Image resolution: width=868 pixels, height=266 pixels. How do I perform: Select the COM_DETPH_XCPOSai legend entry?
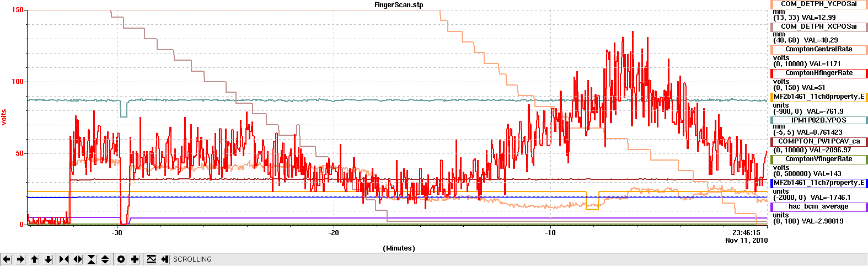pos(819,26)
